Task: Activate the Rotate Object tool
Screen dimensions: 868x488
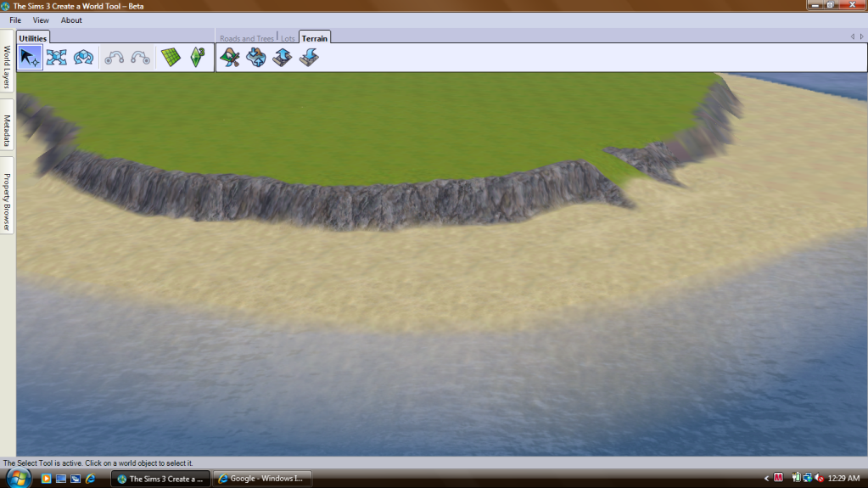Action: point(83,57)
